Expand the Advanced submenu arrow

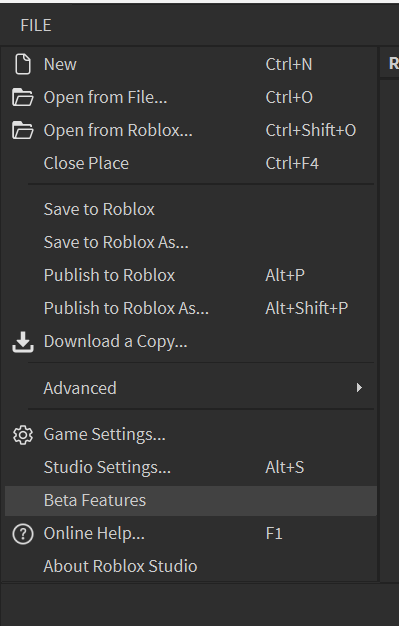[359, 388]
